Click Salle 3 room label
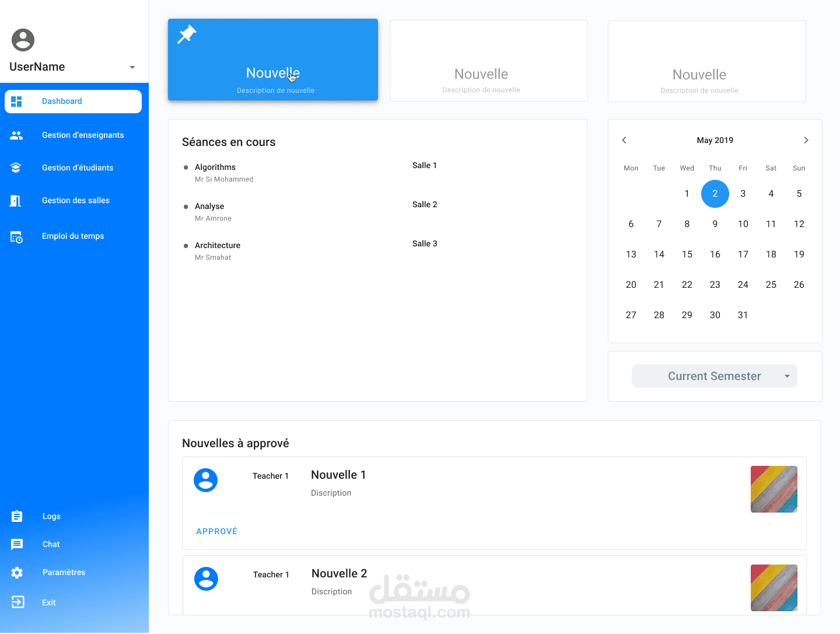This screenshot has width=840, height=634. [x=425, y=244]
